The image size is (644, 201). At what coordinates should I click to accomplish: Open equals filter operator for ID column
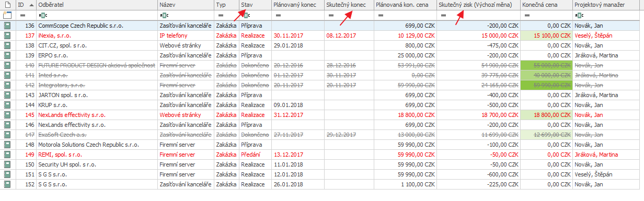coord(22,16)
